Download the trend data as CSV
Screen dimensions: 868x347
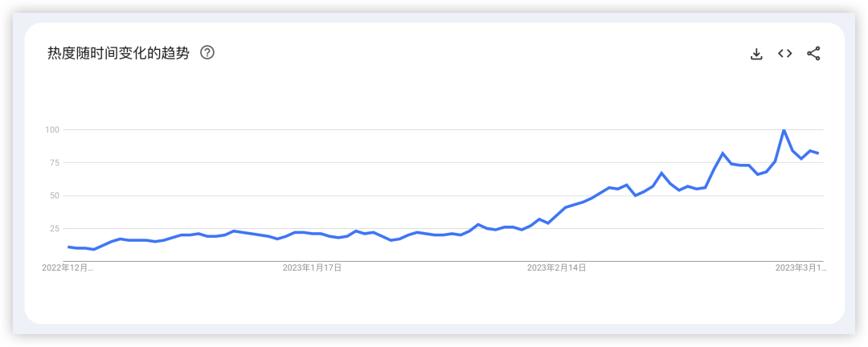point(755,54)
